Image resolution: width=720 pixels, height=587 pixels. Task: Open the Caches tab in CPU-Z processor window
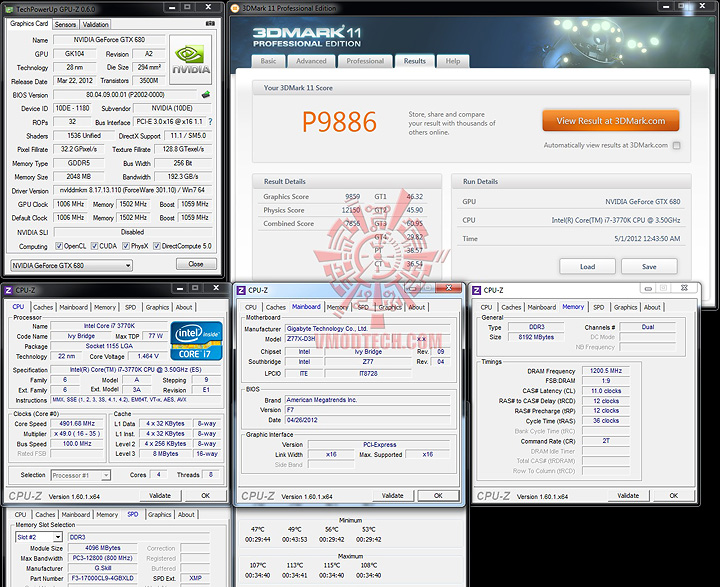click(43, 307)
